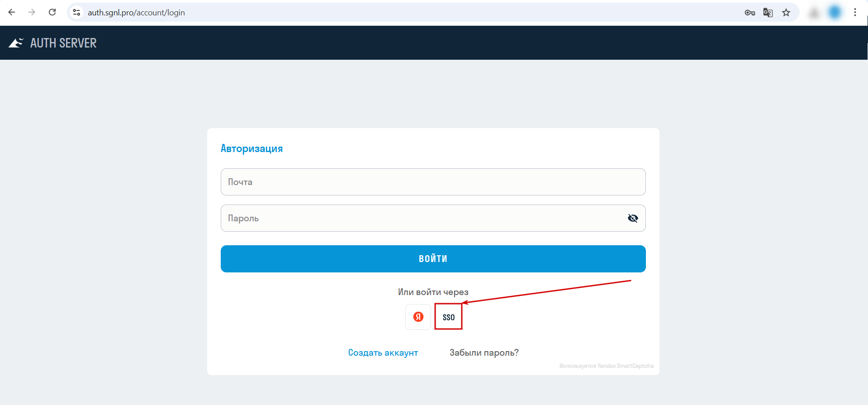Bookmark this page with the star
868x405 pixels.
786,13
